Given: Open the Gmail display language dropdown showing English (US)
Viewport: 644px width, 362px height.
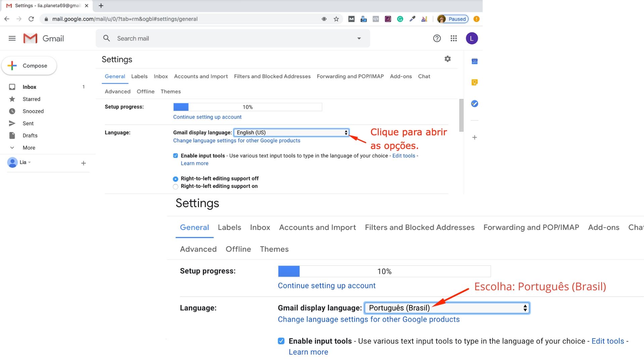Looking at the screenshot, I should (x=290, y=132).
